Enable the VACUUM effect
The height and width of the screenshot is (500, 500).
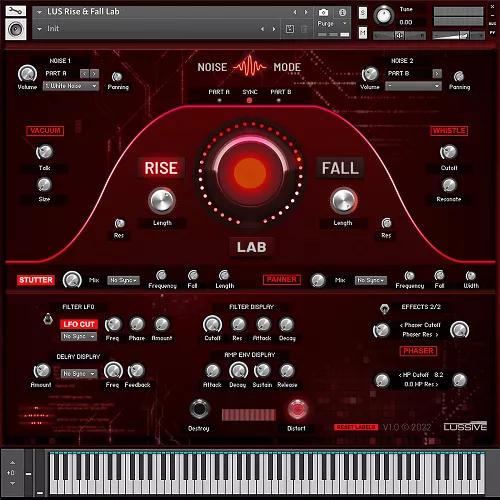(x=45, y=131)
